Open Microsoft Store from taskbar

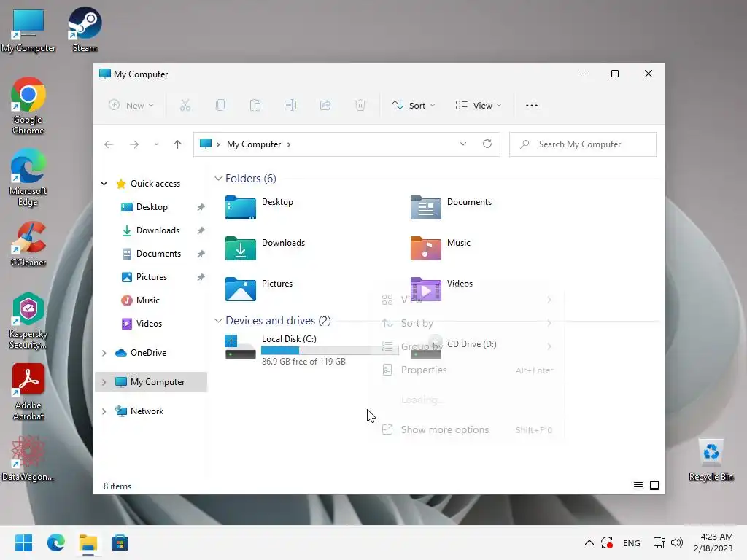pyautogui.click(x=120, y=542)
